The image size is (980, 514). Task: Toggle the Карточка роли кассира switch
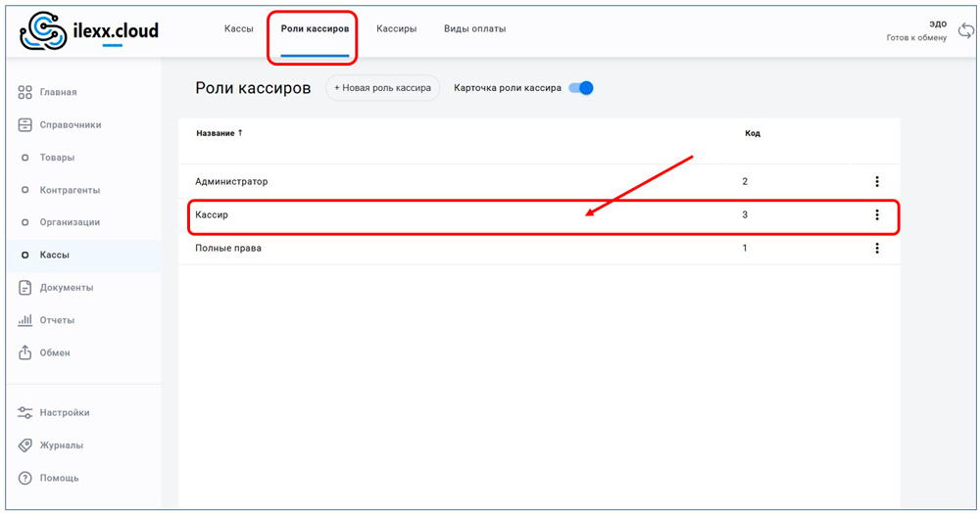tap(581, 88)
